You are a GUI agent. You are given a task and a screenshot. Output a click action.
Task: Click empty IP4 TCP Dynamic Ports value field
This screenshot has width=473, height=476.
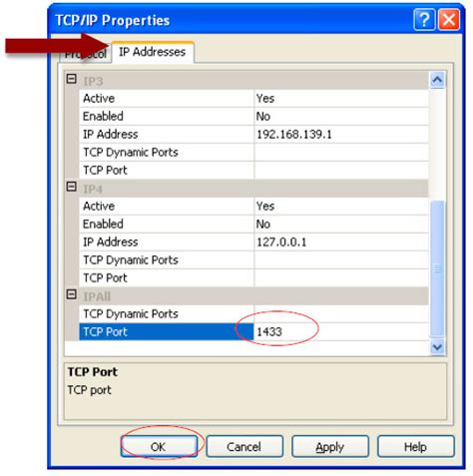pyautogui.click(x=341, y=260)
